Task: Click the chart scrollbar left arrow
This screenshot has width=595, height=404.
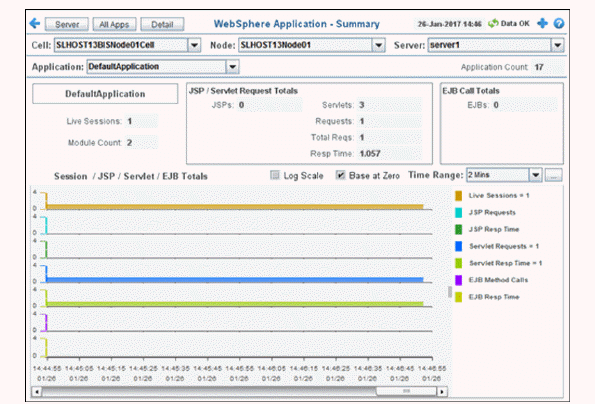Action: (37, 391)
